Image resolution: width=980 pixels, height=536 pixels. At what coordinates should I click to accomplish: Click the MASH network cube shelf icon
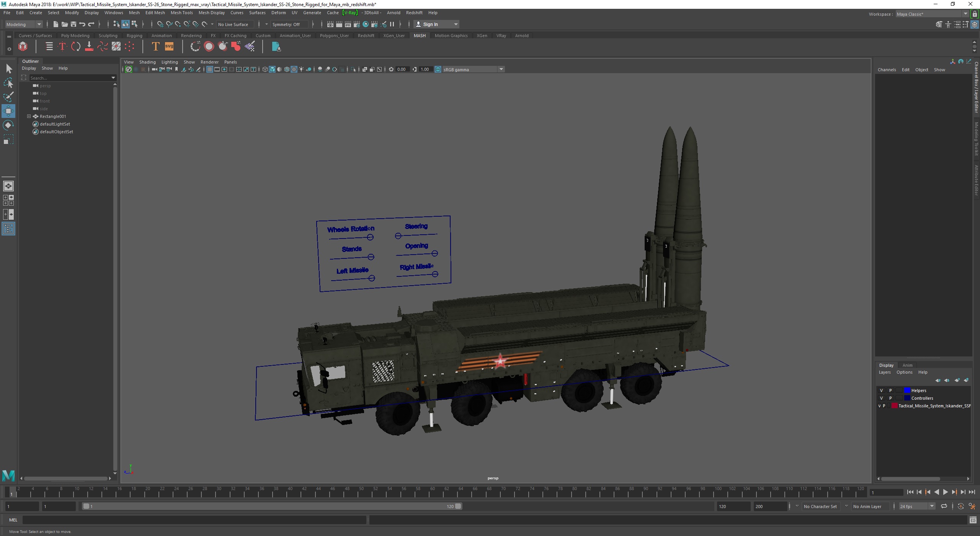pyautogui.click(x=23, y=47)
